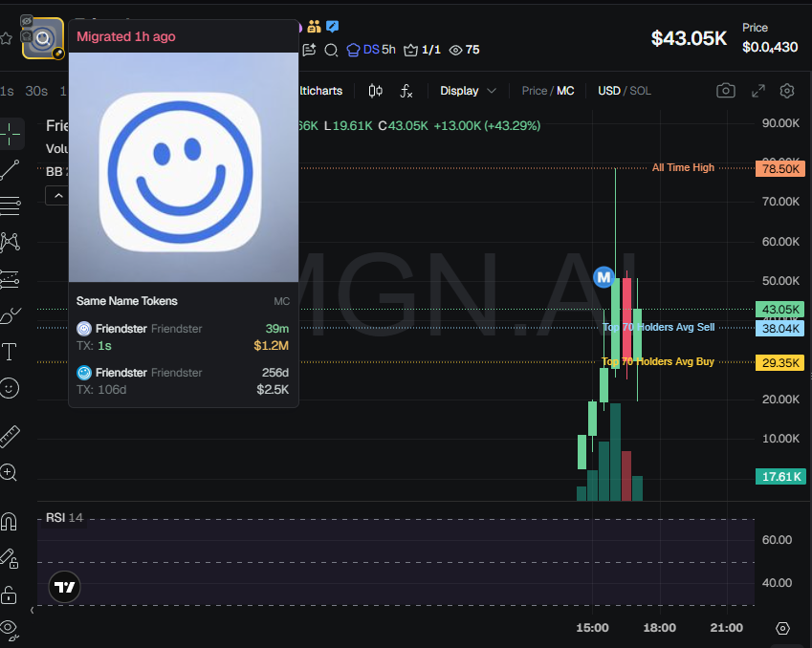Image resolution: width=812 pixels, height=648 pixels.
Task: Open the add comment note icon
Action: tap(309, 50)
